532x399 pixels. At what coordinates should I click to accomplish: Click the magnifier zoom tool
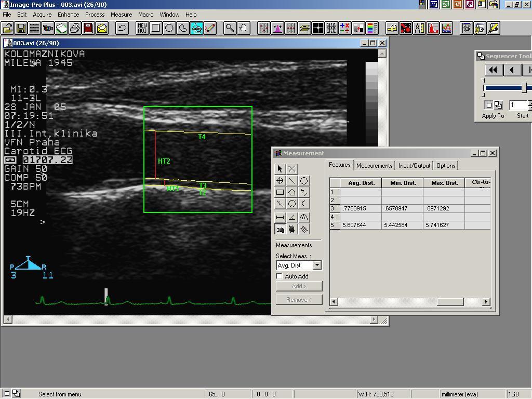coord(230,28)
